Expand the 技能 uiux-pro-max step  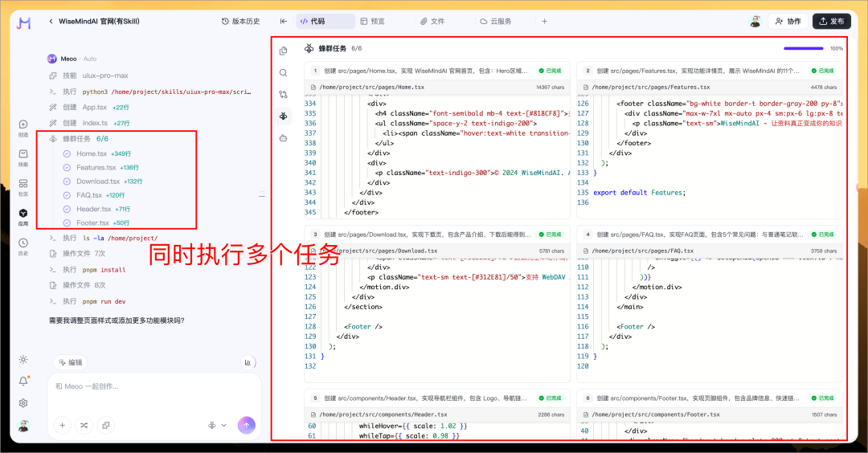(x=88, y=75)
